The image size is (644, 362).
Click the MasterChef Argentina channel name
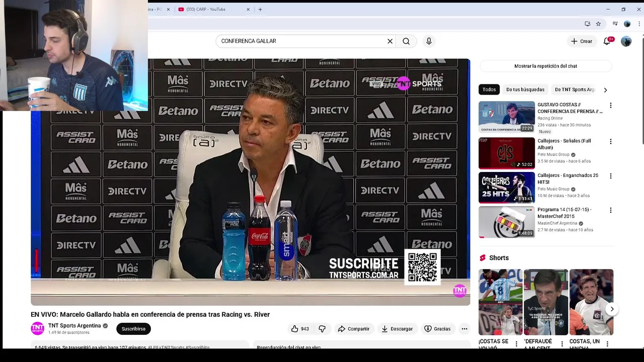coord(557,223)
